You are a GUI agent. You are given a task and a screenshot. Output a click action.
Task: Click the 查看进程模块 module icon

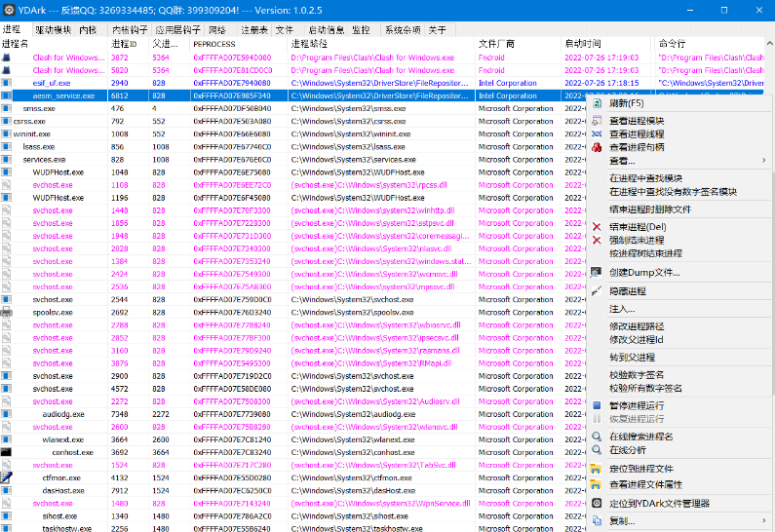coord(597,120)
